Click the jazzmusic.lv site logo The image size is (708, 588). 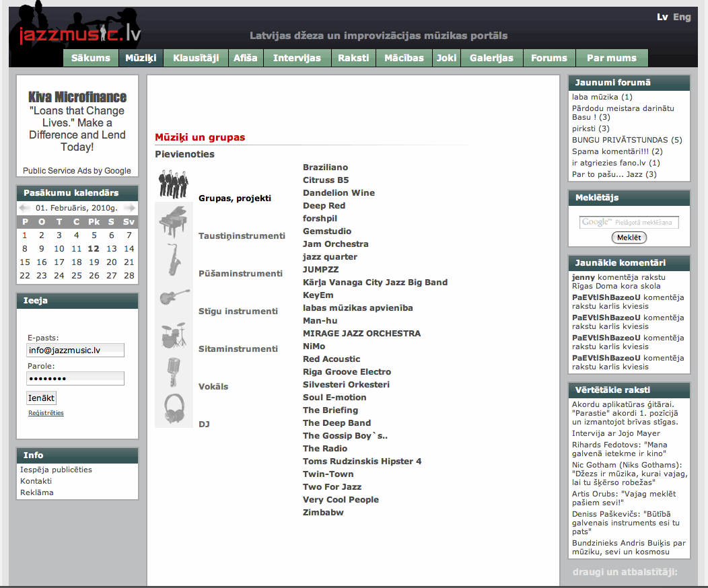[79, 34]
